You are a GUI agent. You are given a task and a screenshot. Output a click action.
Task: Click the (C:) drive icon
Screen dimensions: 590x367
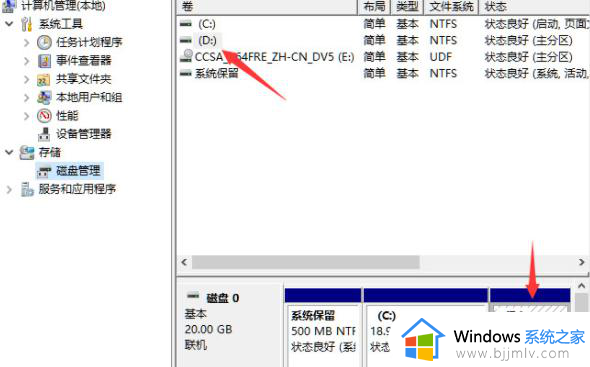[x=186, y=24]
